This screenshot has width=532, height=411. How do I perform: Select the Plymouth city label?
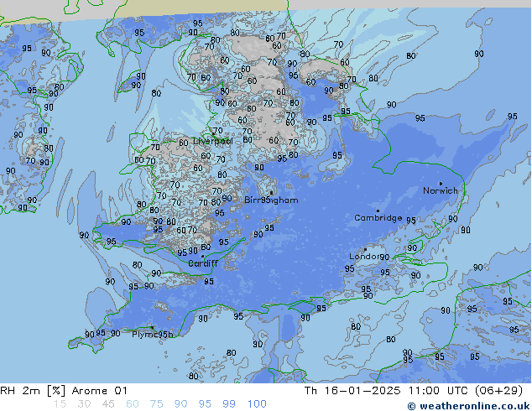pyautogui.click(x=153, y=335)
